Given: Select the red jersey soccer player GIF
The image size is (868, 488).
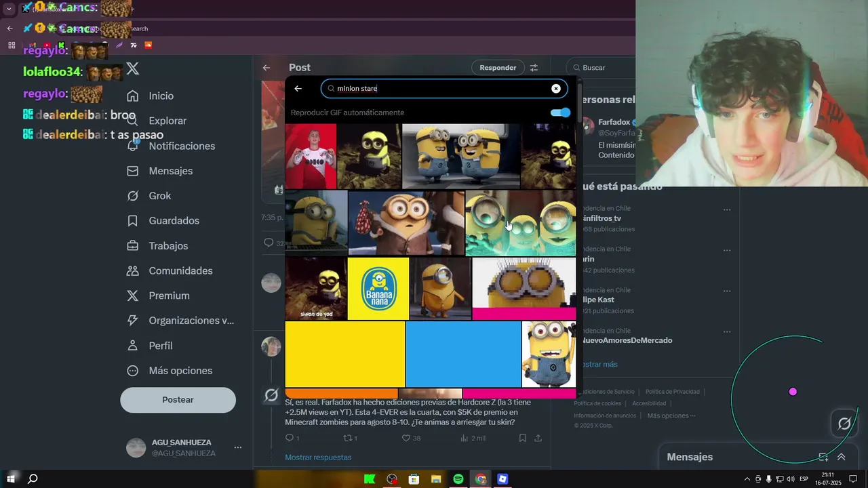Looking at the screenshot, I should click(311, 156).
